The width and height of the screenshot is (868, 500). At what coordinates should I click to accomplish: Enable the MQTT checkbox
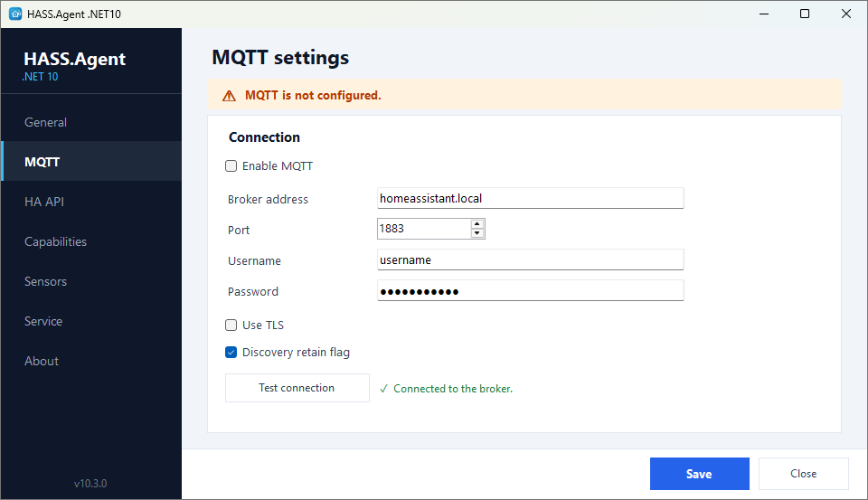(x=231, y=166)
